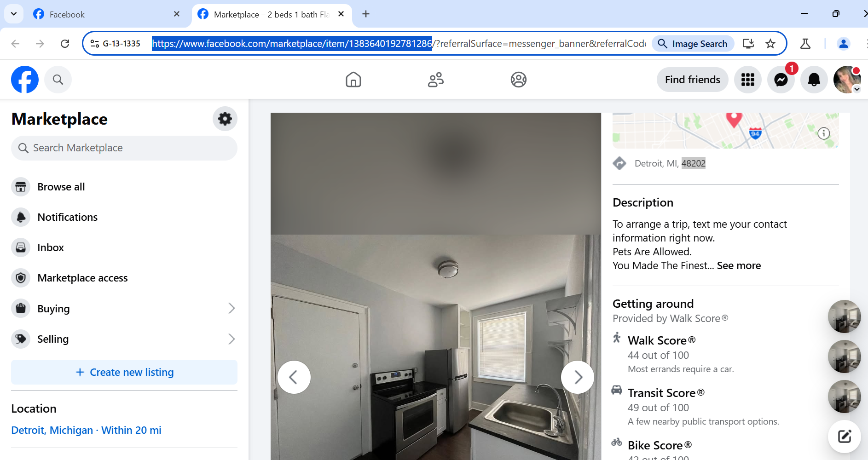
Task: Open Marketplace access item
Action: [x=124, y=278]
